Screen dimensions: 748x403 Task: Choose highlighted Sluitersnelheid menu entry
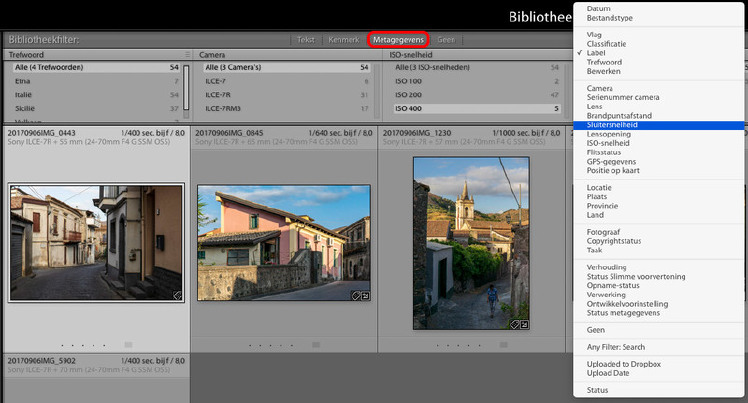[x=658, y=125]
